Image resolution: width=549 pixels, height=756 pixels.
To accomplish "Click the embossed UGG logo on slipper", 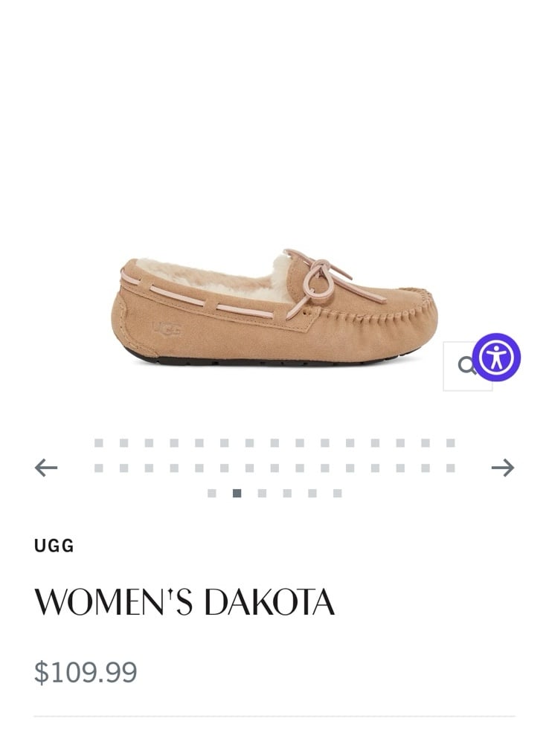I will [167, 329].
